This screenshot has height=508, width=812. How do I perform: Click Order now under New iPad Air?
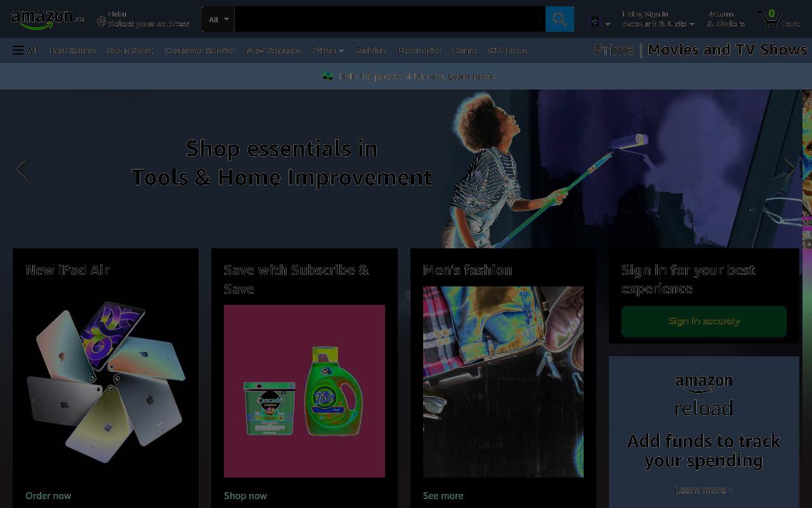point(48,495)
